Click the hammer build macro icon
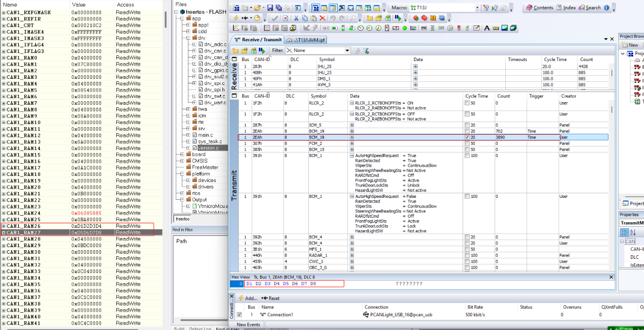Screen dimensions: 644x330 tap(341, 8)
